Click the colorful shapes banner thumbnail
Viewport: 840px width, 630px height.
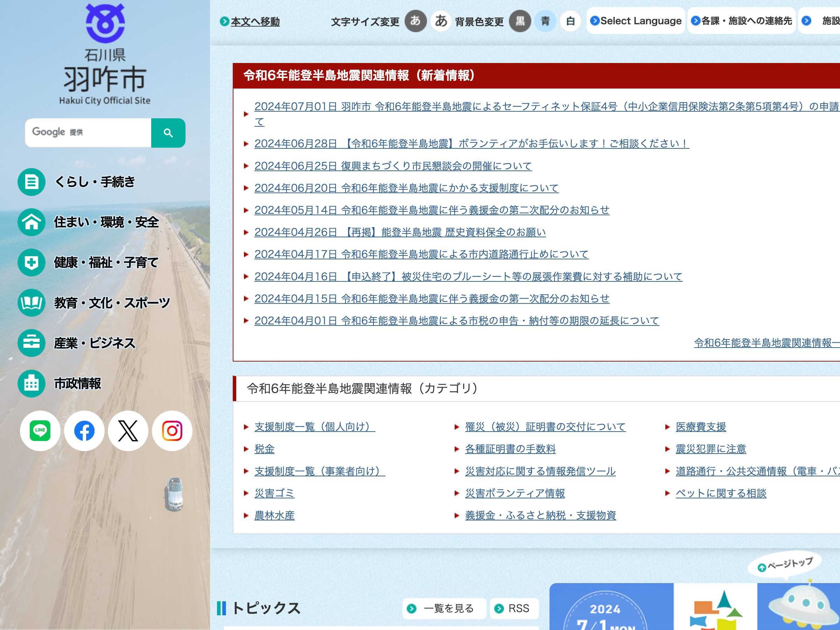coord(715,607)
